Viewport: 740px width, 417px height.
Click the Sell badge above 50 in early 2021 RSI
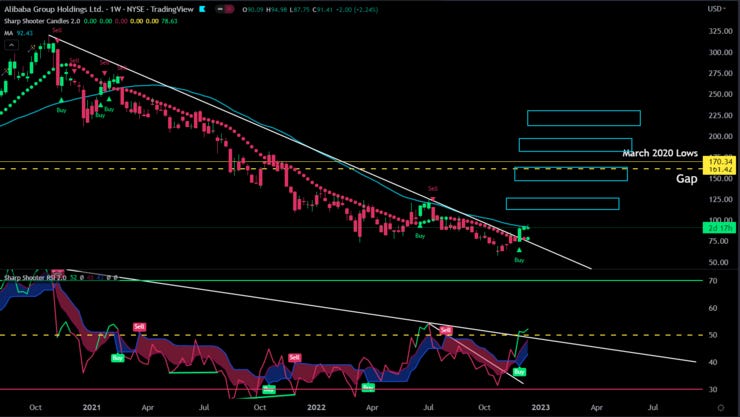(139, 326)
